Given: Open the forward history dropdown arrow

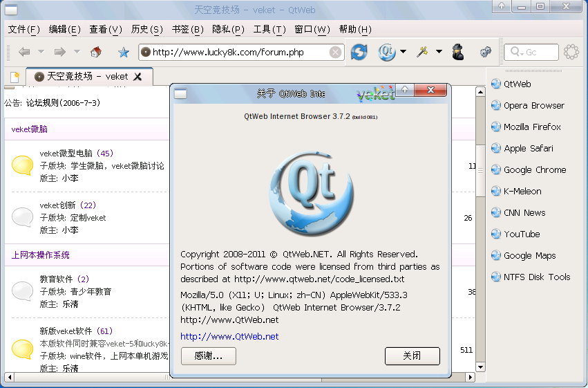Looking at the screenshot, I should [77, 52].
